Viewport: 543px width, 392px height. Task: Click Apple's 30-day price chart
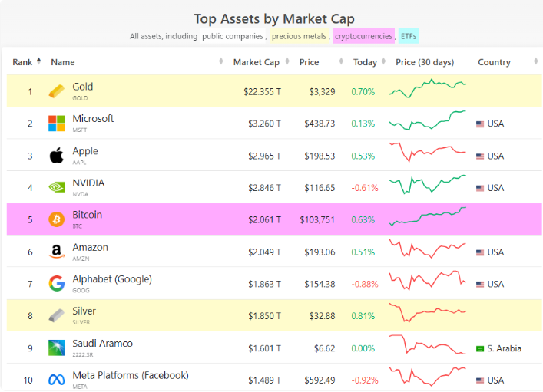click(x=428, y=152)
